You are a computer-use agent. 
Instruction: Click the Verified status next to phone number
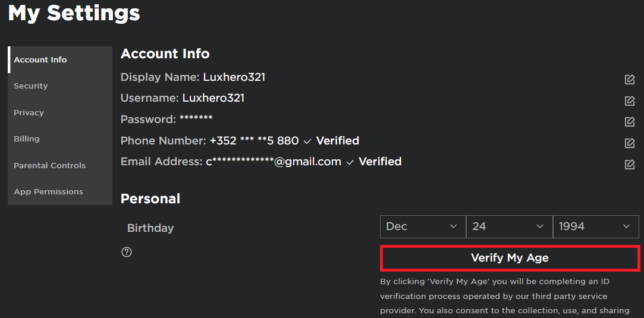(337, 141)
